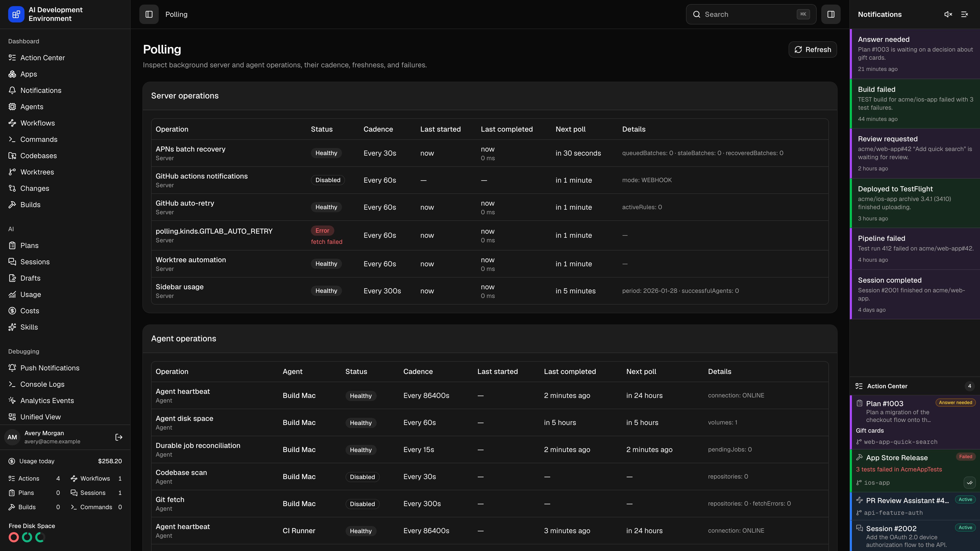Click the Builds hammer icon in sidebar
Image resolution: width=980 pixels, height=551 pixels.
pos(12,205)
